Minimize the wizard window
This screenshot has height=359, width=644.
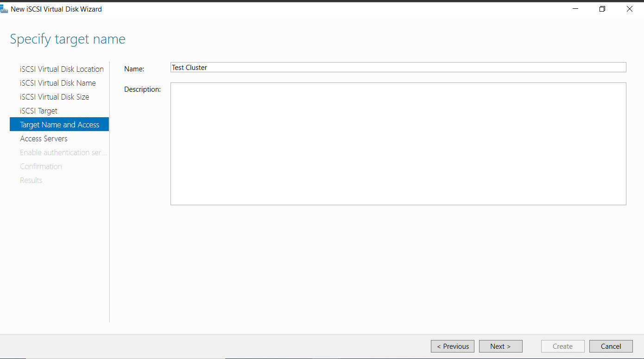pyautogui.click(x=575, y=9)
